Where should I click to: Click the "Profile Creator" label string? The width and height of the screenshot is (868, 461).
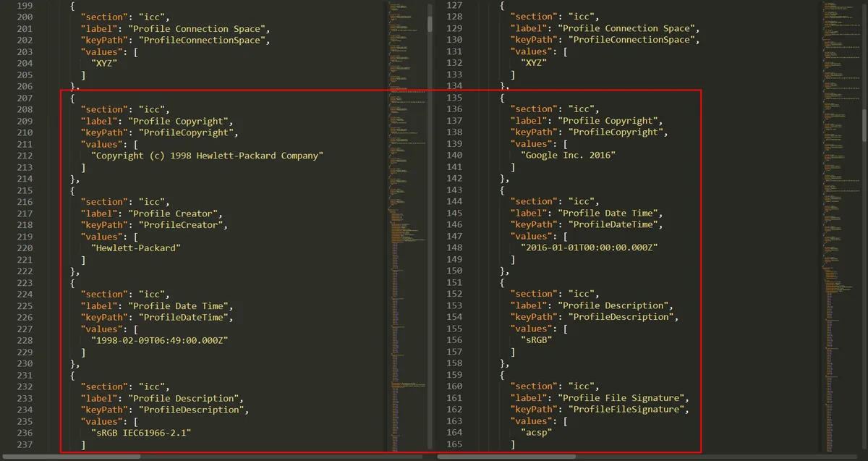174,213
